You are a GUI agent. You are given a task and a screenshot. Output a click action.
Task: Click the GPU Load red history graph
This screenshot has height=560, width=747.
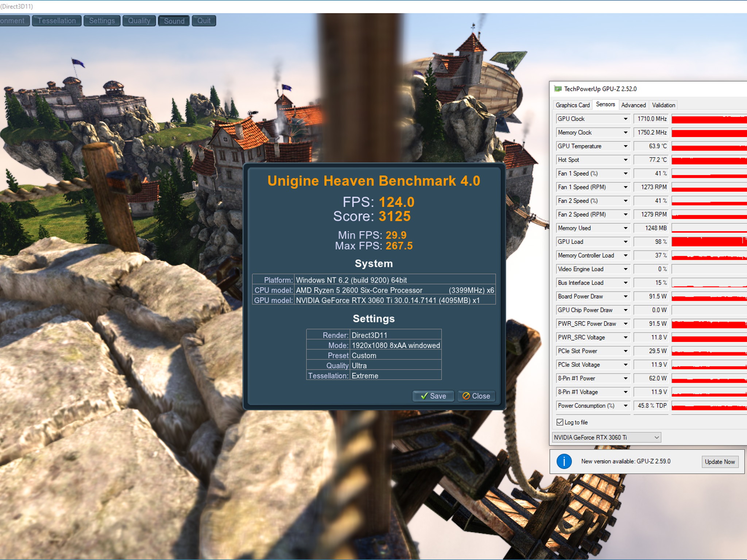[709, 242]
